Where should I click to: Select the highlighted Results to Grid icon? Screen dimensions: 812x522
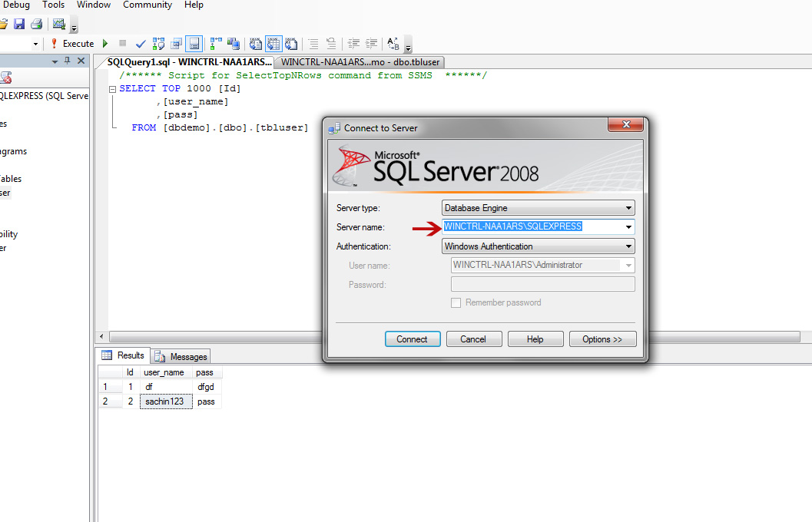[273, 44]
